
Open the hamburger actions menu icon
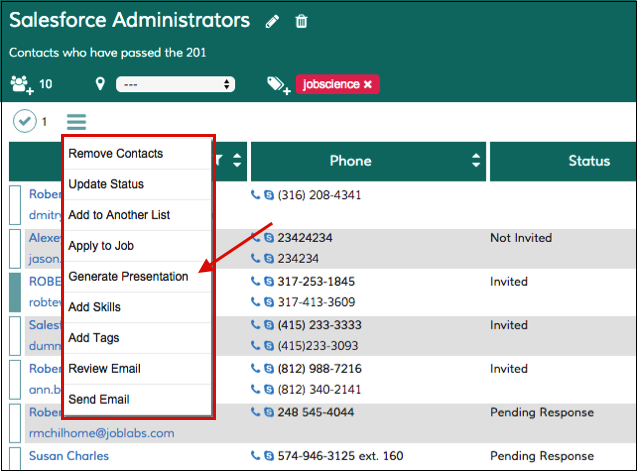click(76, 122)
